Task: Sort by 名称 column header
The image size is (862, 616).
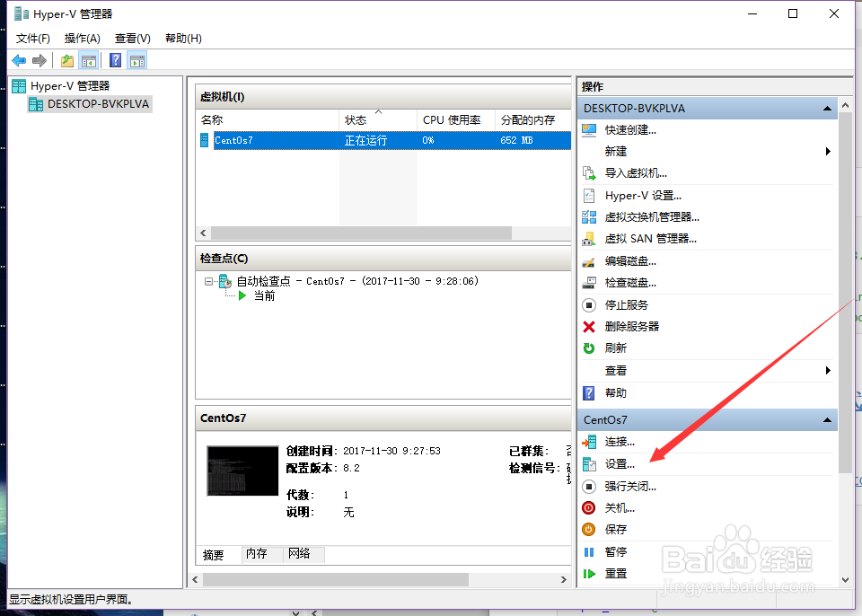Action: point(268,120)
